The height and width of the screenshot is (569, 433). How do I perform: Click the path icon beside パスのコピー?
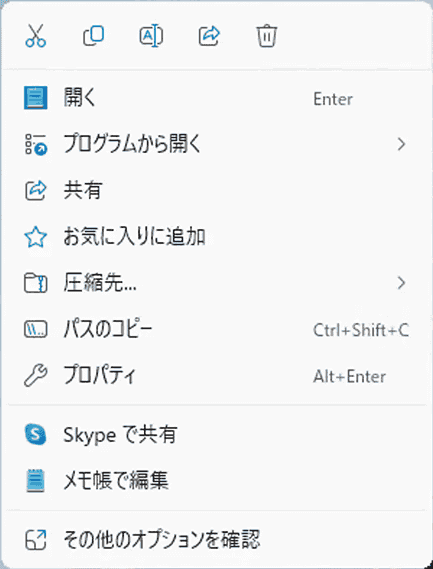(36, 329)
